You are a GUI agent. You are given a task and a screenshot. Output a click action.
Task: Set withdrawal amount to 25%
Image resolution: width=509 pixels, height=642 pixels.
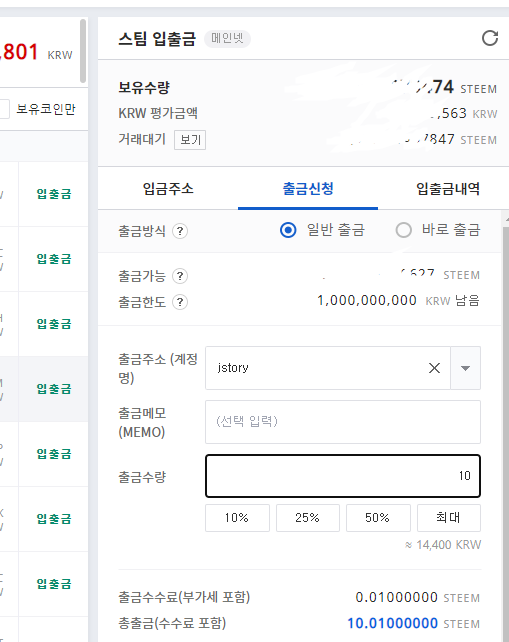[308, 518]
